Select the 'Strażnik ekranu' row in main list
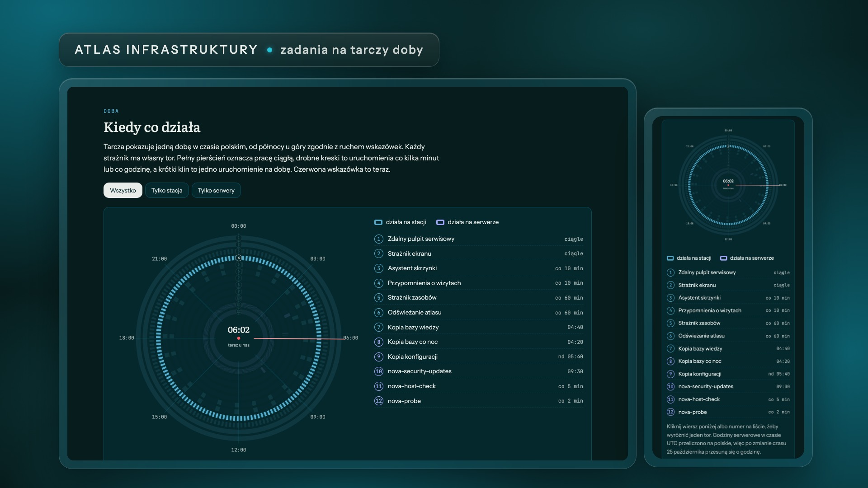The image size is (868, 488). coord(479,253)
